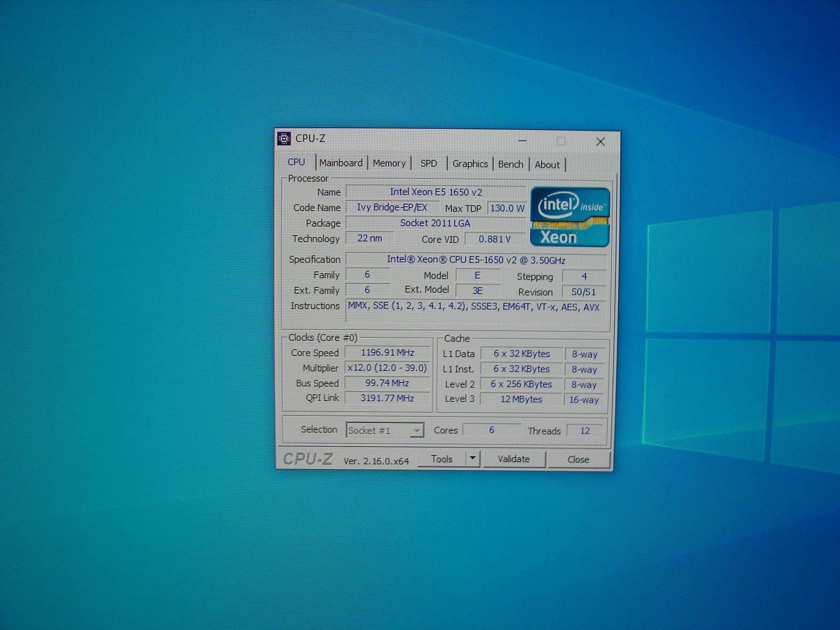Switch to the Memory tab
840x630 pixels.
(389, 163)
